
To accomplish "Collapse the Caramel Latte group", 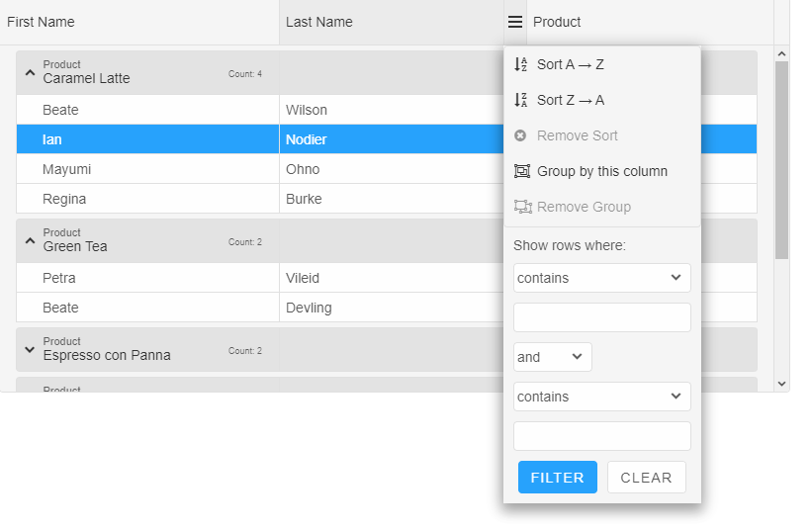I will tap(30, 72).
